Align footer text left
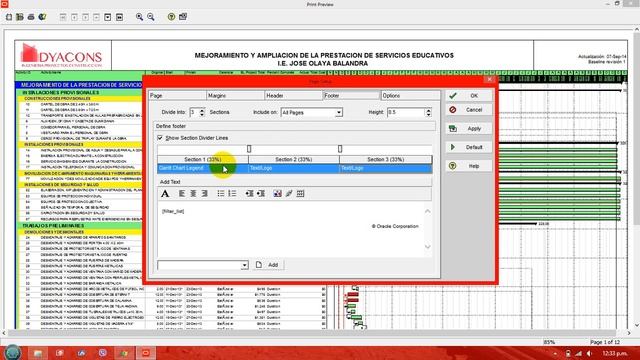Screen dimensions: 640x360 [x=182, y=193]
